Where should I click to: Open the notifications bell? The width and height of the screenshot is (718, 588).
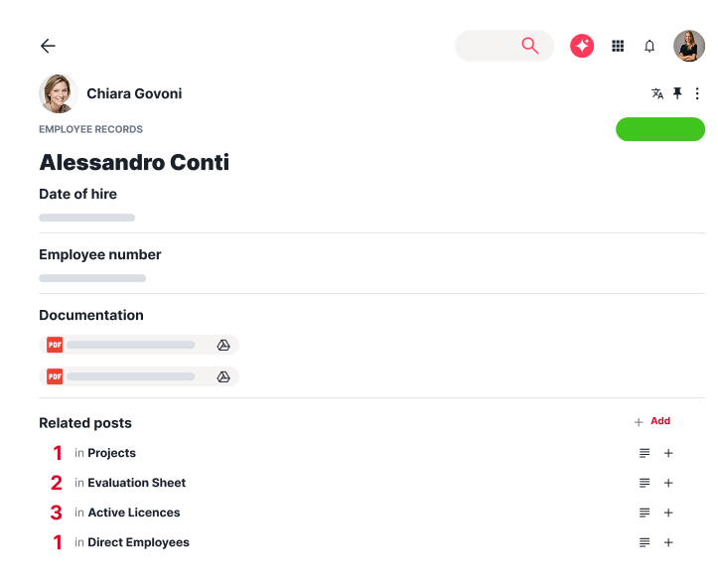tap(649, 46)
